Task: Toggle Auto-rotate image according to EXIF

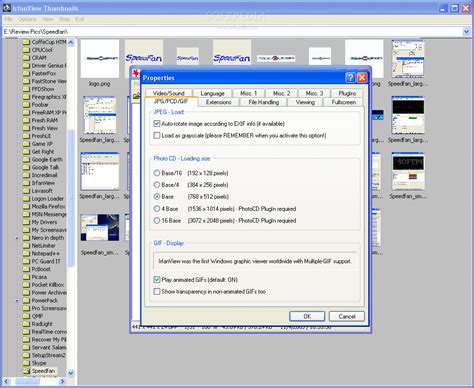Action: pyautogui.click(x=157, y=124)
